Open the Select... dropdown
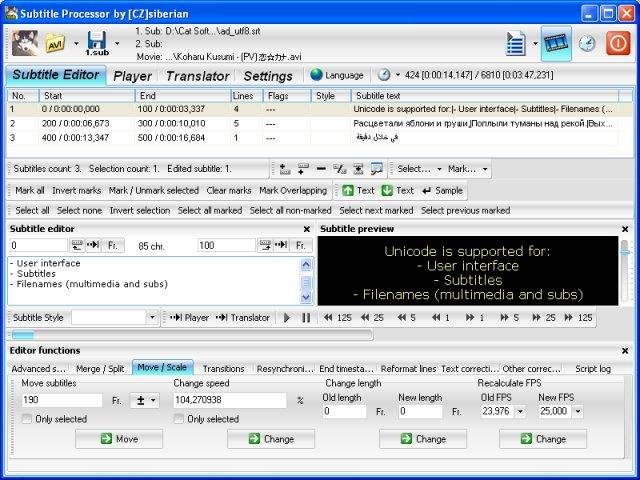 pos(420,169)
